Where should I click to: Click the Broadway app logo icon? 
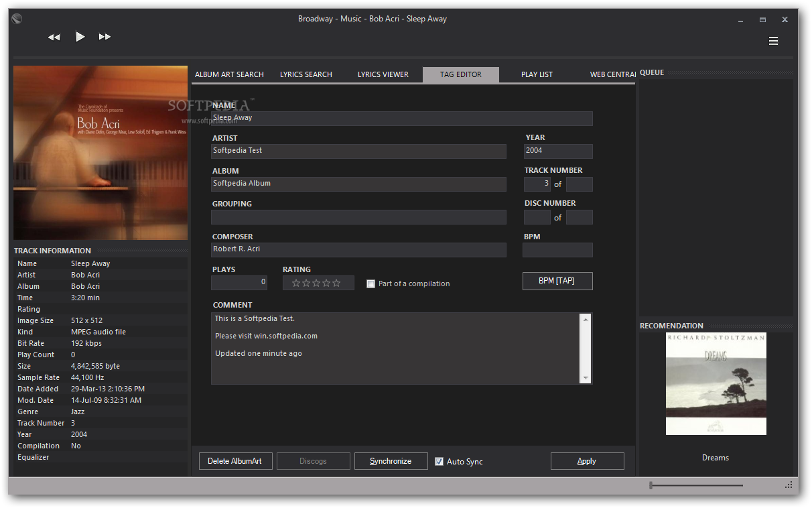click(x=17, y=19)
